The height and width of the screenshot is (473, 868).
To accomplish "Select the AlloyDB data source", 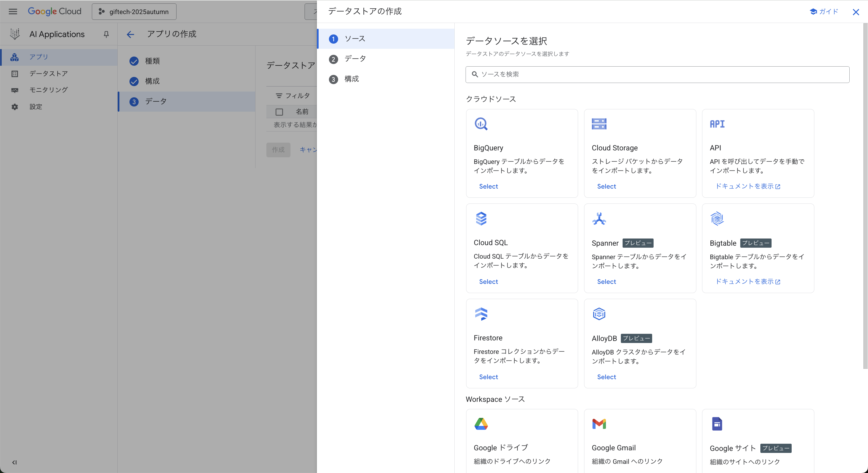I will click(606, 377).
